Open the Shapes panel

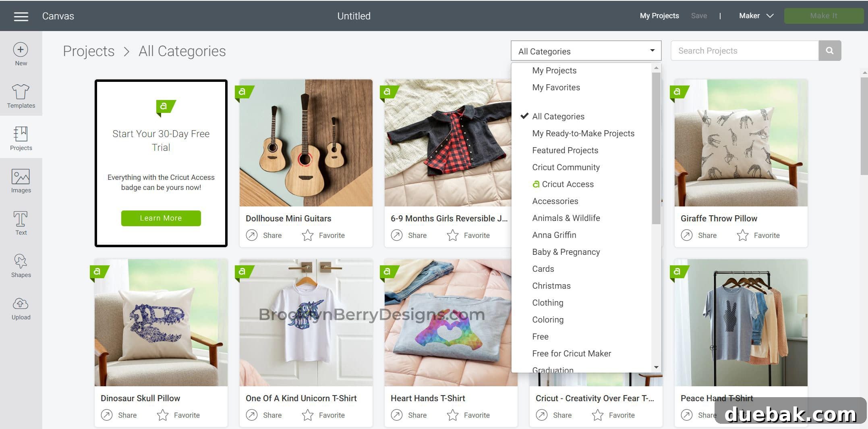(x=21, y=266)
